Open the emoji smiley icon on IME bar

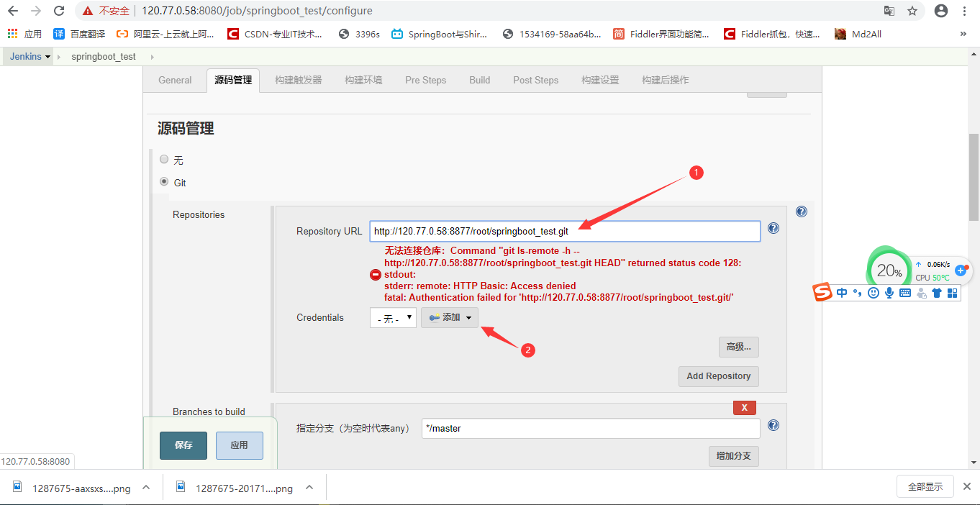[x=874, y=293]
